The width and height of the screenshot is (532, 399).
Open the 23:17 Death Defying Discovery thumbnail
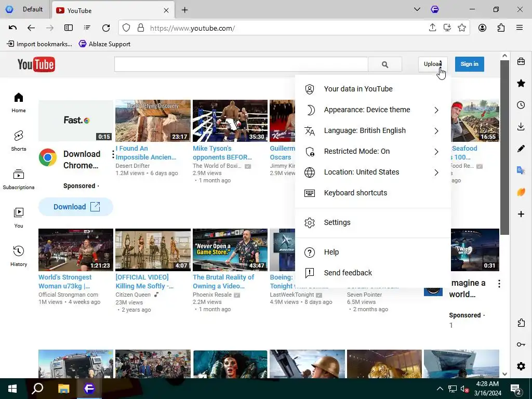(x=153, y=121)
